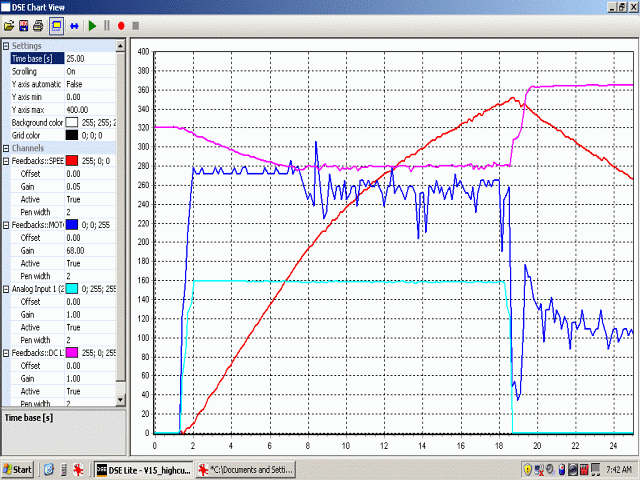Image resolution: width=640 pixels, height=480 pixels.
Task: Click the blue horizontal arrows icon
Action: coord(73,24)
